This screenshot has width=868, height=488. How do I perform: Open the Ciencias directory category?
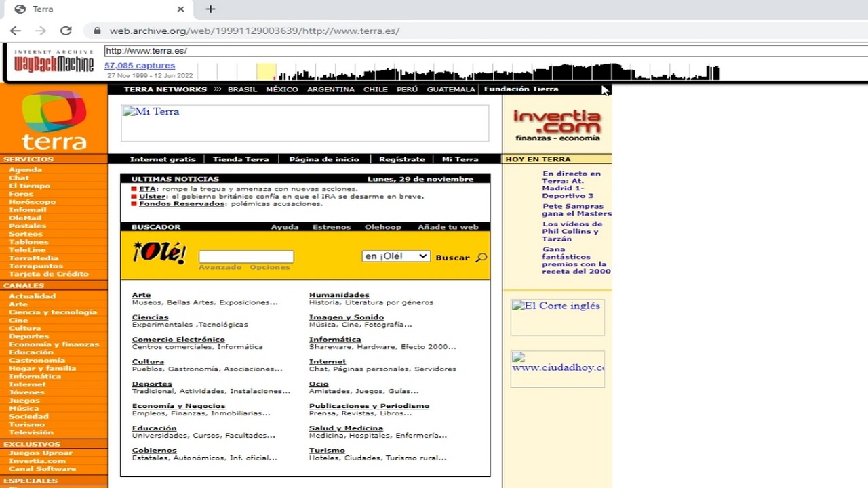coord(150,317)
